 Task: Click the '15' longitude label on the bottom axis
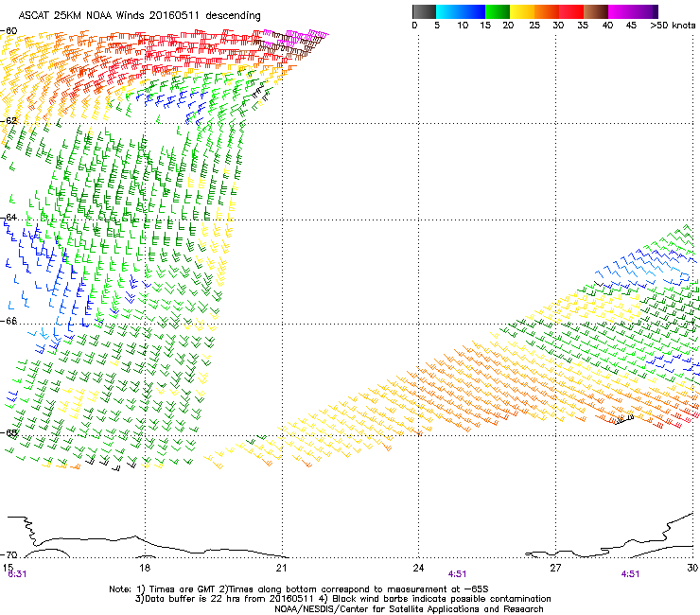(x=8, y=567)
